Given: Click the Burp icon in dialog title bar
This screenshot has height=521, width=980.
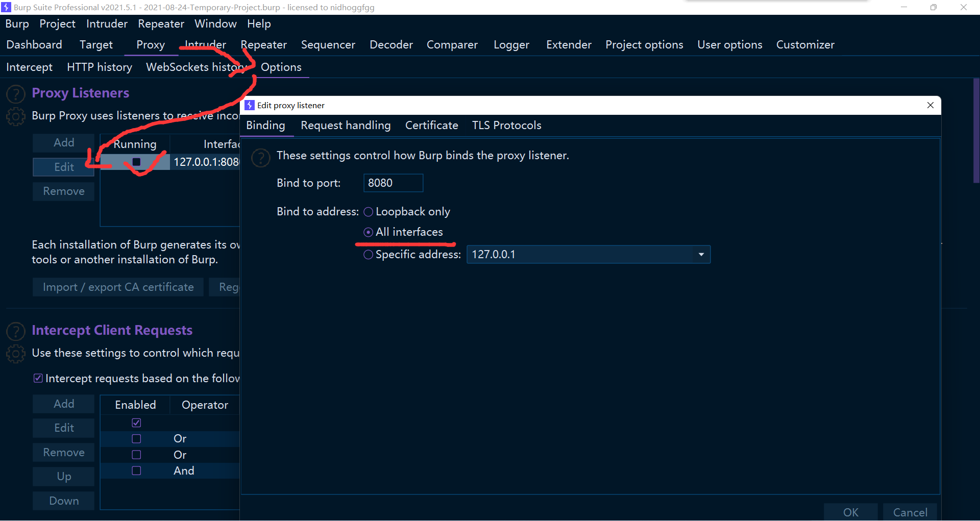Looking at the screenshot, I should point(250,105).
